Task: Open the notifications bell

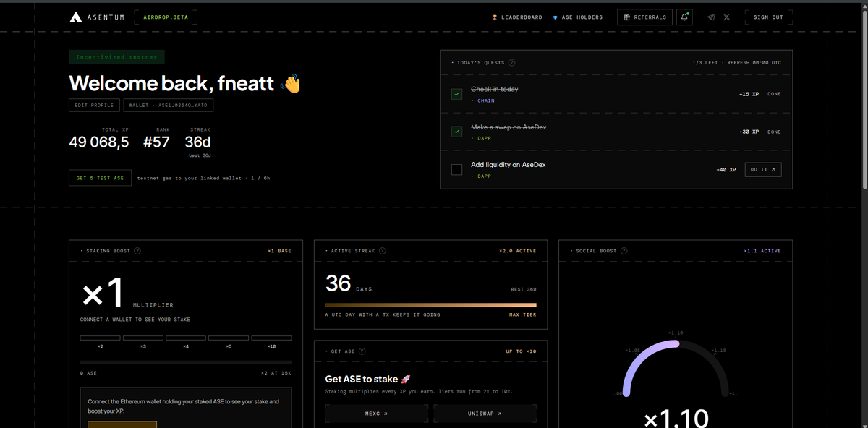Action: [684, 17]
